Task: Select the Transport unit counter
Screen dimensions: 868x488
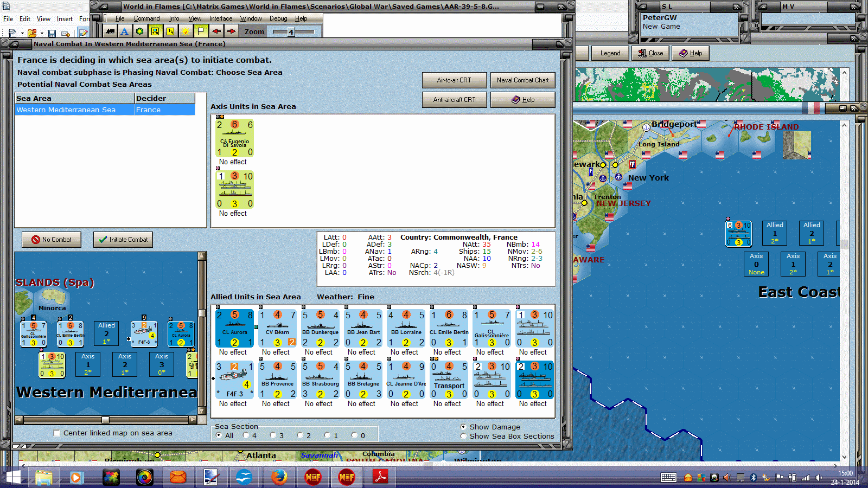Action: pyautogui.click(x=449, y=380)
